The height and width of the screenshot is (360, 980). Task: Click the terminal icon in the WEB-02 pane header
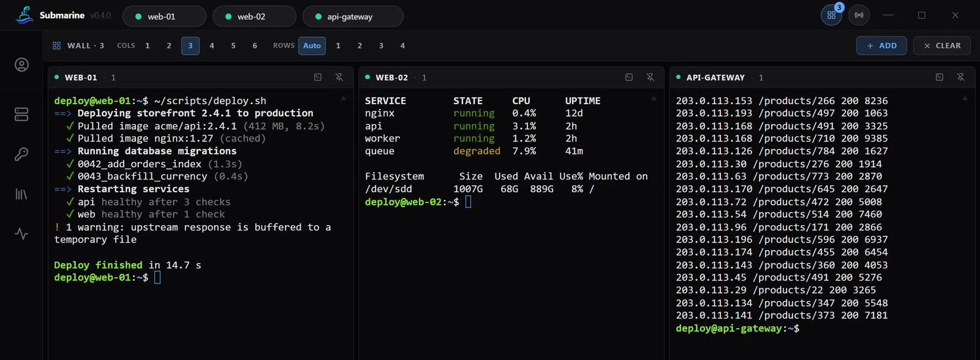click(x=629, y=77)
